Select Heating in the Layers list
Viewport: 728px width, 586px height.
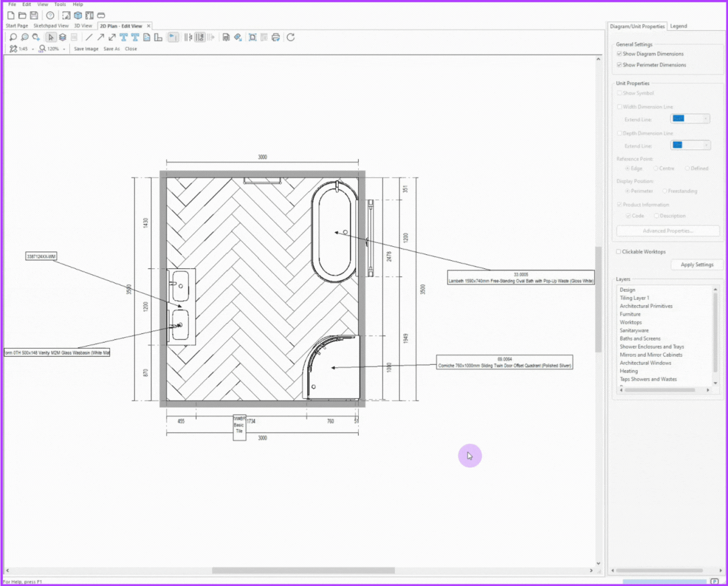[x=628, y=371]
